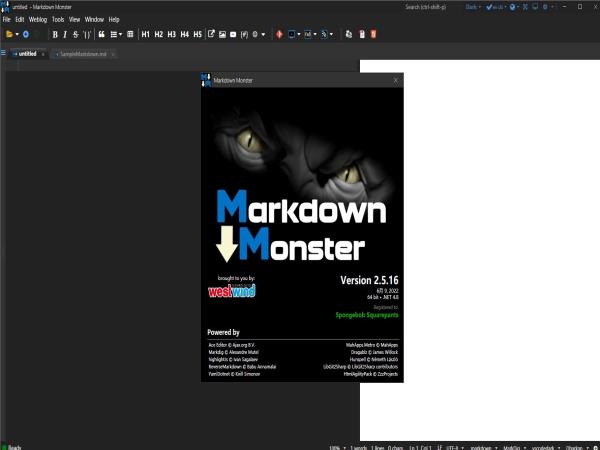
Task: Toggle distraction-free mode icon in title bar
Action: [525, 7]
